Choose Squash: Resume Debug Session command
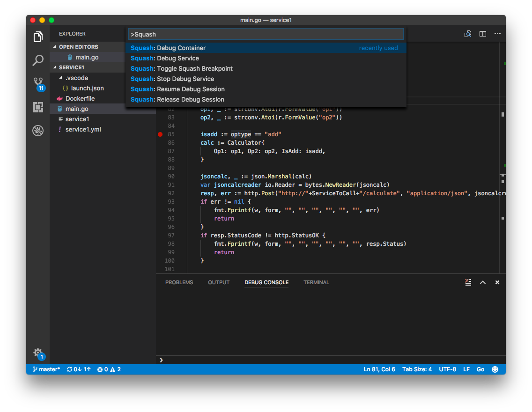 [266, 89]
